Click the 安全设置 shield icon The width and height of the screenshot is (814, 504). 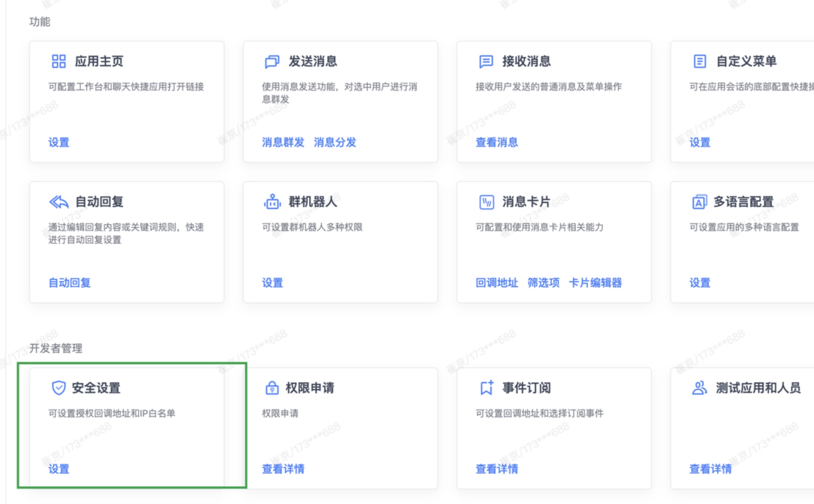pos(58,388)
